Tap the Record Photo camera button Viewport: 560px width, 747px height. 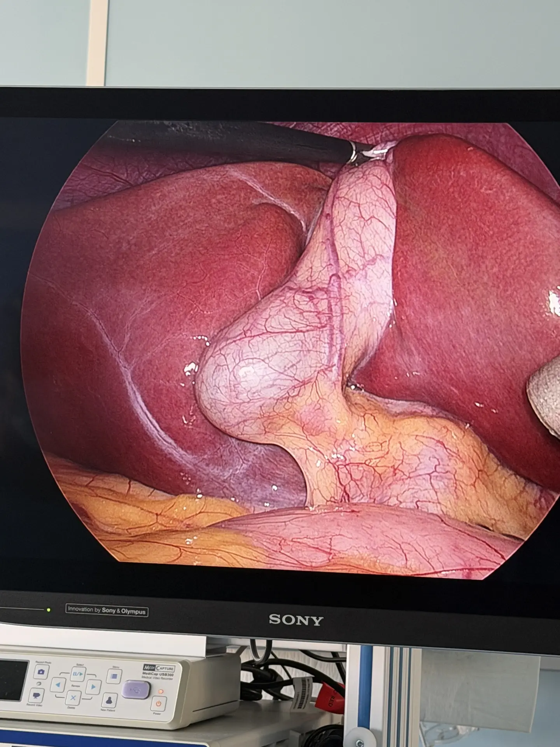[x=41, y=671]
